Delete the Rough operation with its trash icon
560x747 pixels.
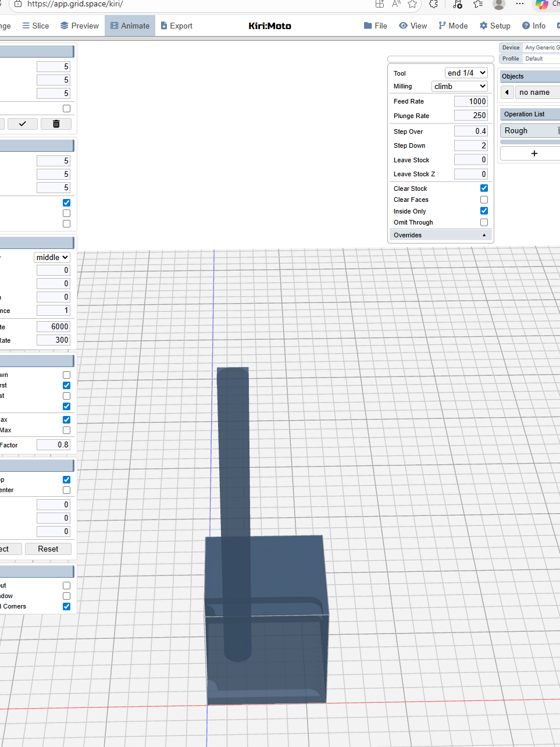point(557,131)
